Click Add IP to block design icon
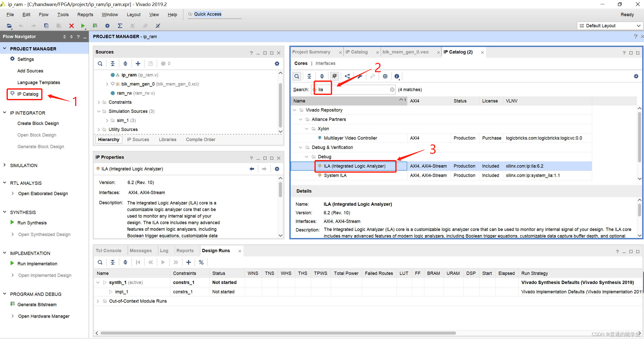 347,76
